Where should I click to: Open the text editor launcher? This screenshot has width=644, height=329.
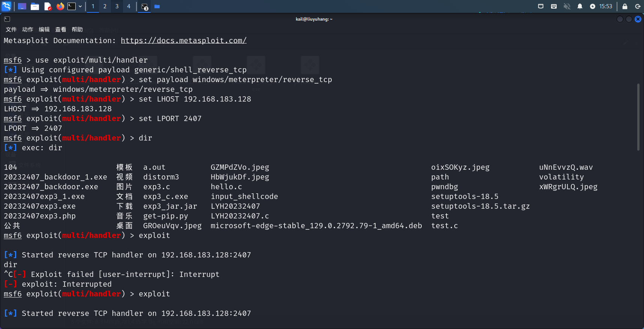click(48, 6)
